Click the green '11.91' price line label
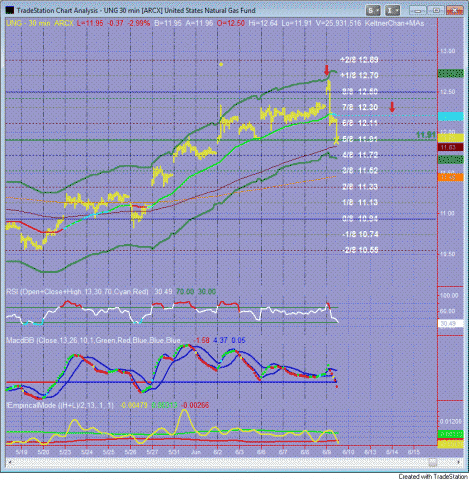This screenshot has width=469, height=480. click(426, 135)
